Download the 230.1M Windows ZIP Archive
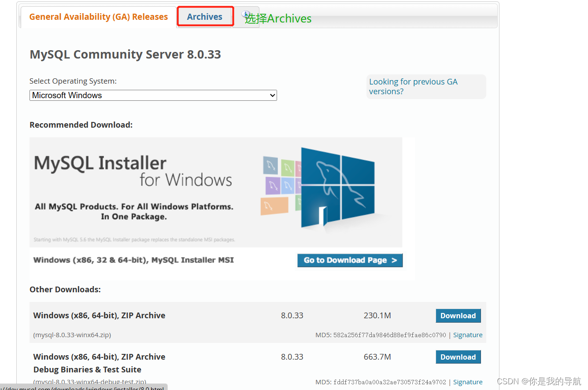 point(458,316)
